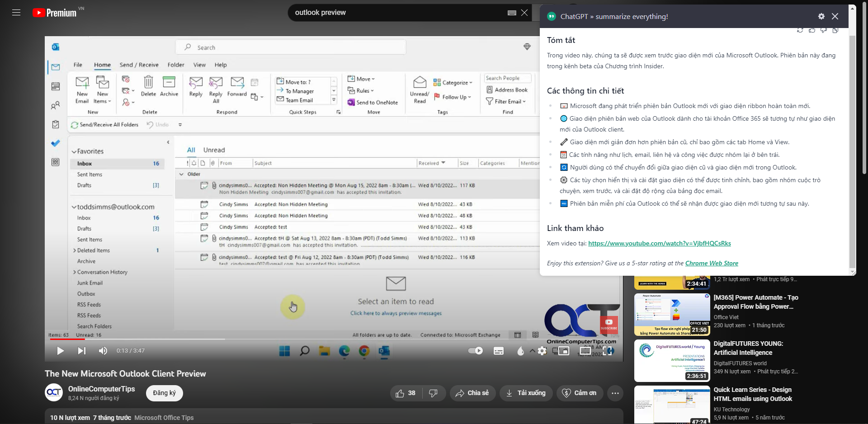The height and width of the screenshot is (424, 868).
Task: Turn on subtitles in the player
Action: pyautogui.click(x=499, y=351)
